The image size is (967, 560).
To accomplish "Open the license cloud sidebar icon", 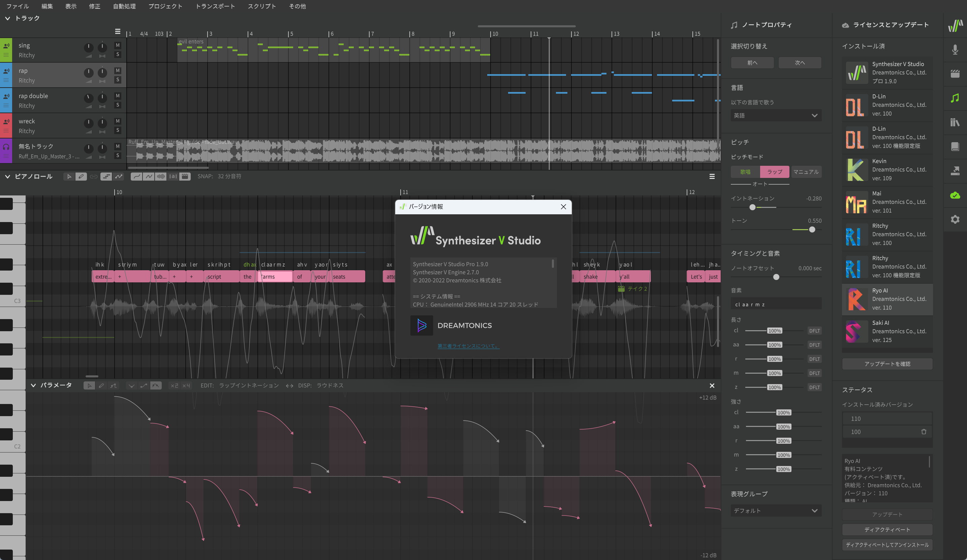I will 955,195.
